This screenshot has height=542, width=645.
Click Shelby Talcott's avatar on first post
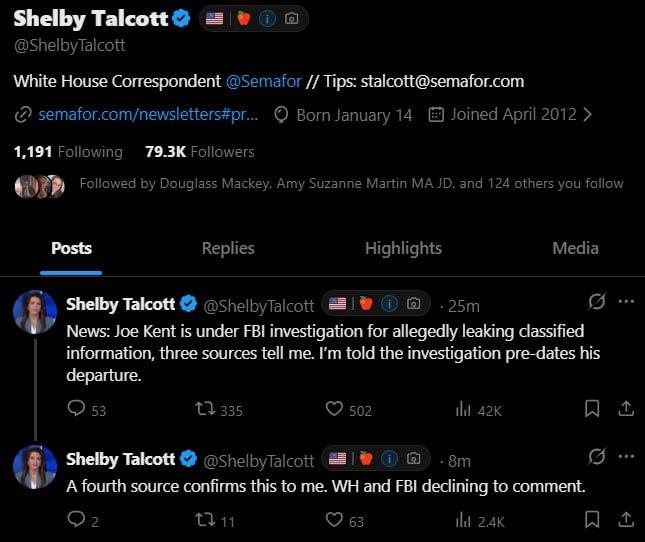[x=34, y=313]
